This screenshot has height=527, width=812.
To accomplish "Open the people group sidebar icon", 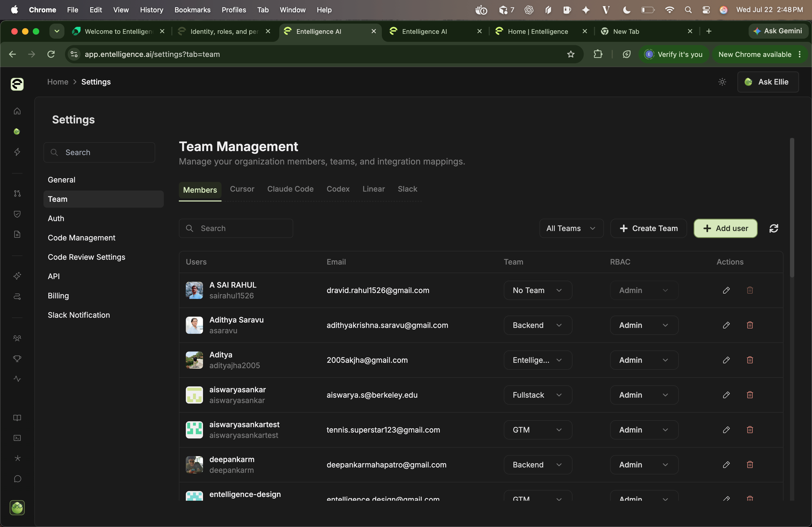I will [17, 338].
